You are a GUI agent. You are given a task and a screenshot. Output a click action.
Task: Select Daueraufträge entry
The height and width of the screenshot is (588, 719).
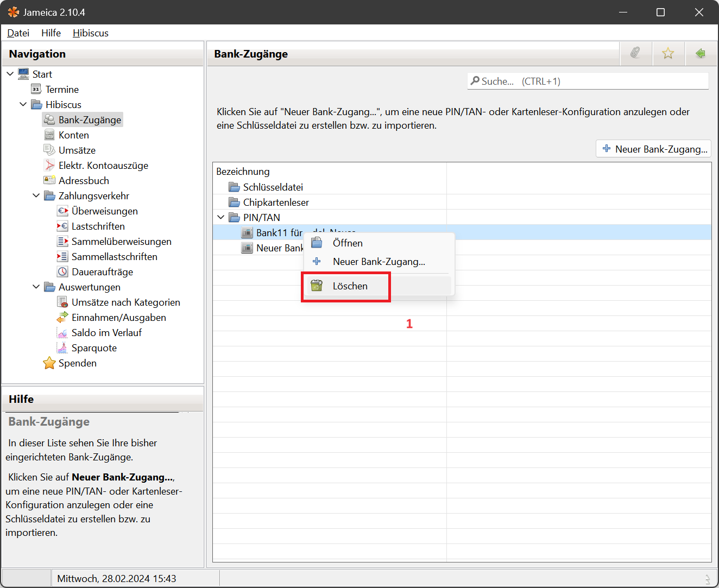pyautogui.click(x=102, y=271)
